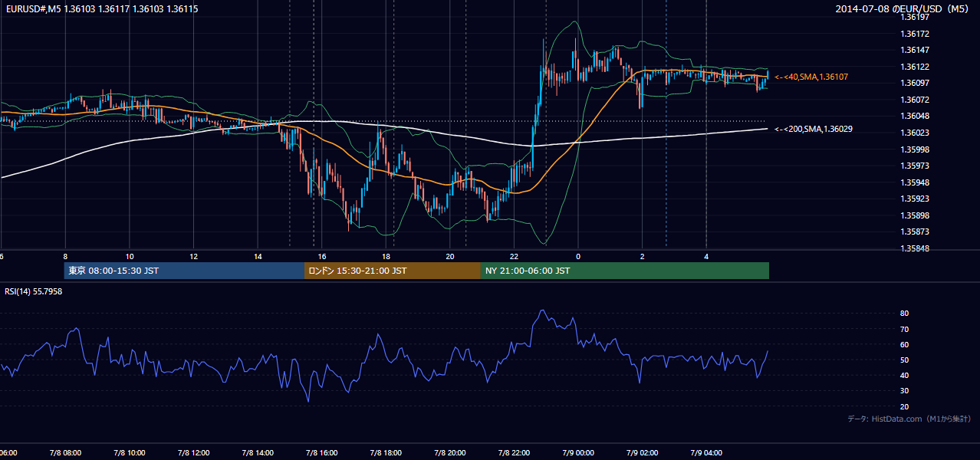Click the 7/8 12:00 date label

tap(193, 453)
